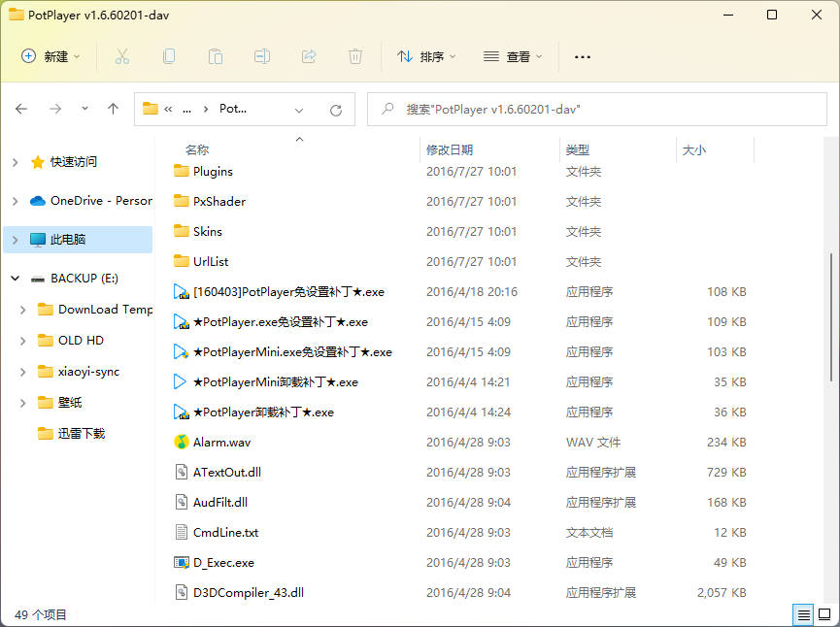Viewport: 840px width, 627px height.
Task: Expand the 此电脑 tree node
Action: click(x=16, y=240)
